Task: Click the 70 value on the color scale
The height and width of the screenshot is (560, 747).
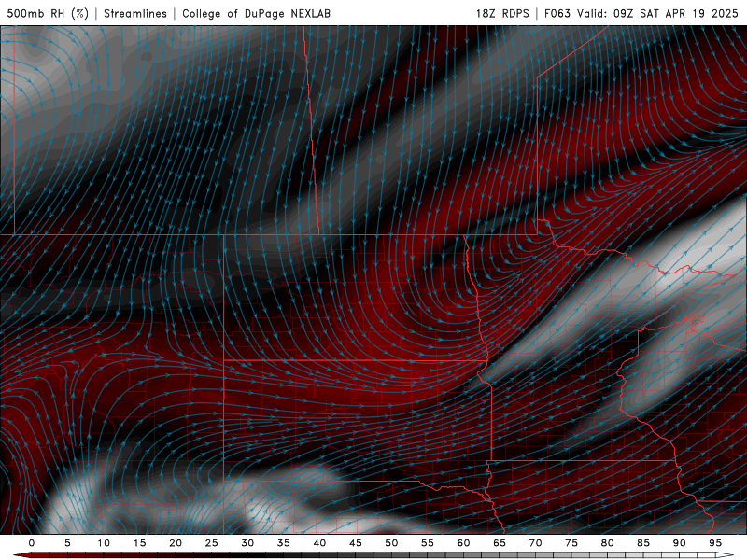Action: (535, 543)
